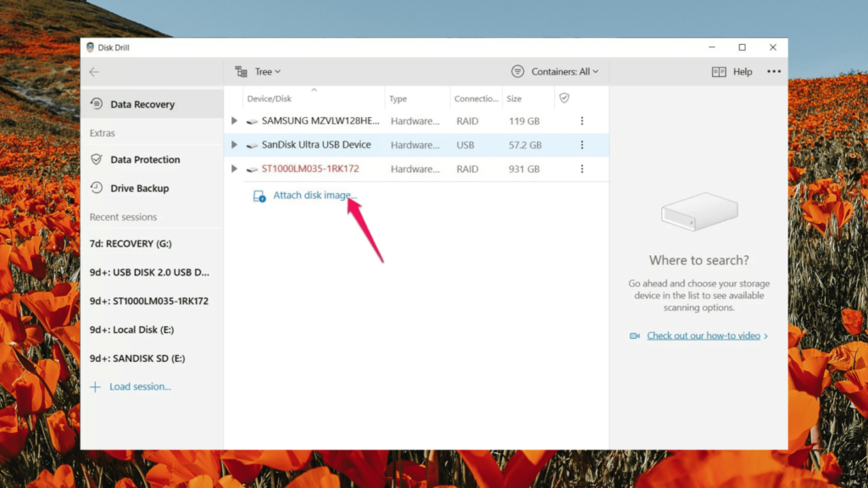Viewport: 868px width, 488px height.
Task: Open the Drive Backup section
Action: coord(137,188)
